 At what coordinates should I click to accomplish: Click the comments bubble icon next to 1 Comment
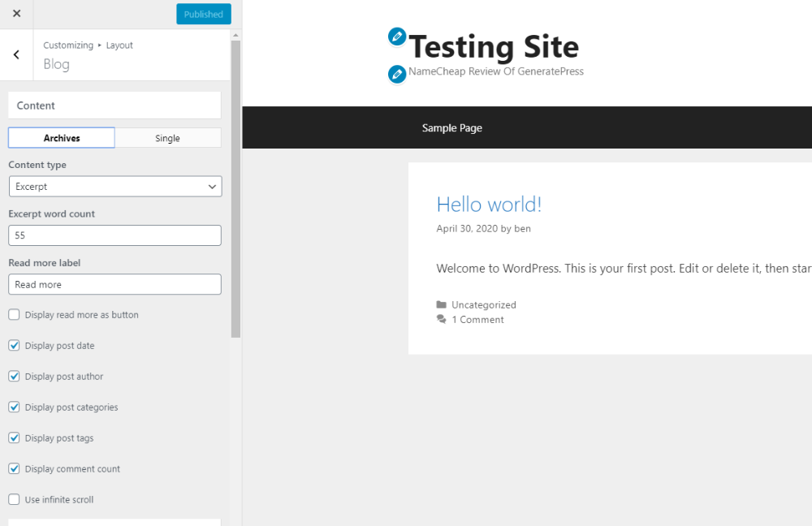441,320
